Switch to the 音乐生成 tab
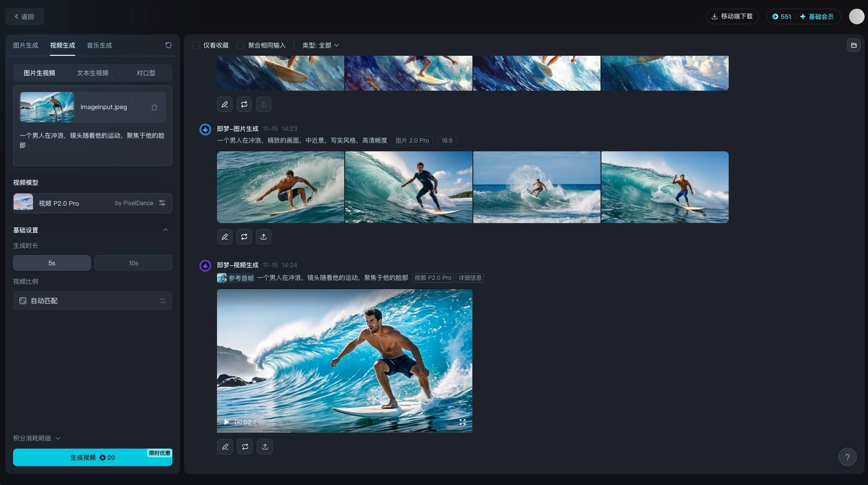This screenshot has width=868, height=485. tap(99, 45)
